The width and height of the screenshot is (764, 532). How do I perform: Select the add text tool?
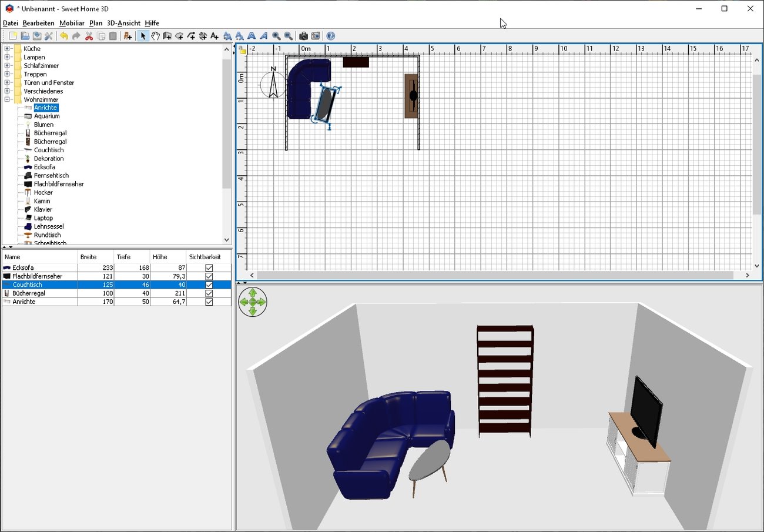(215, 35)
